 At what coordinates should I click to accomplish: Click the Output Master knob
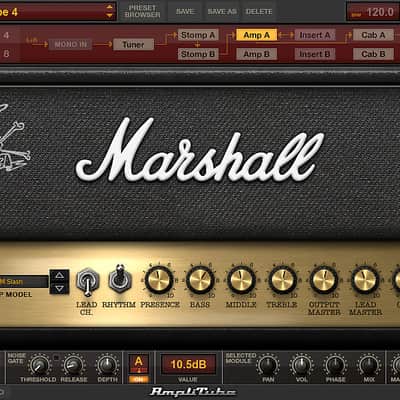pos(324,280)
